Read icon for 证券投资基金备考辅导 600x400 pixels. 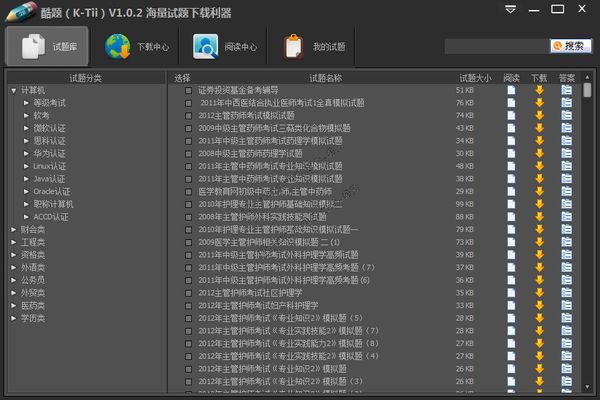tap(511, 90)
